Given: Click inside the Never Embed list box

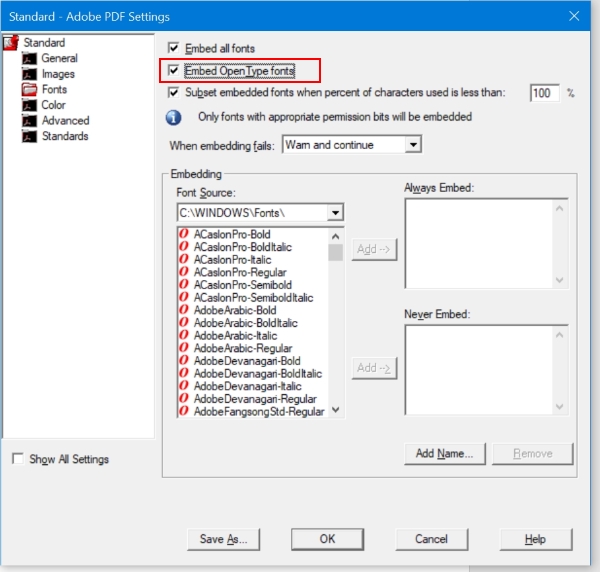Looking at the screenshot, I should click(479, 370).
